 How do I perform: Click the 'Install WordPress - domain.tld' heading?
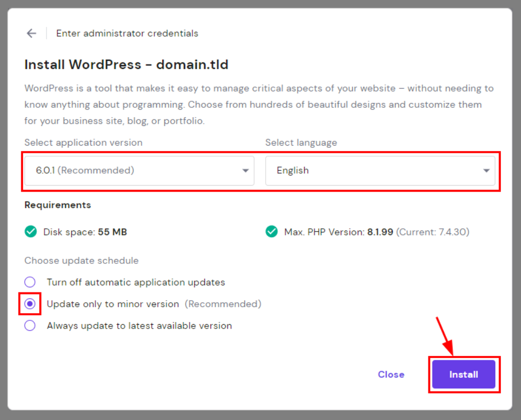(x=126, y=65)
